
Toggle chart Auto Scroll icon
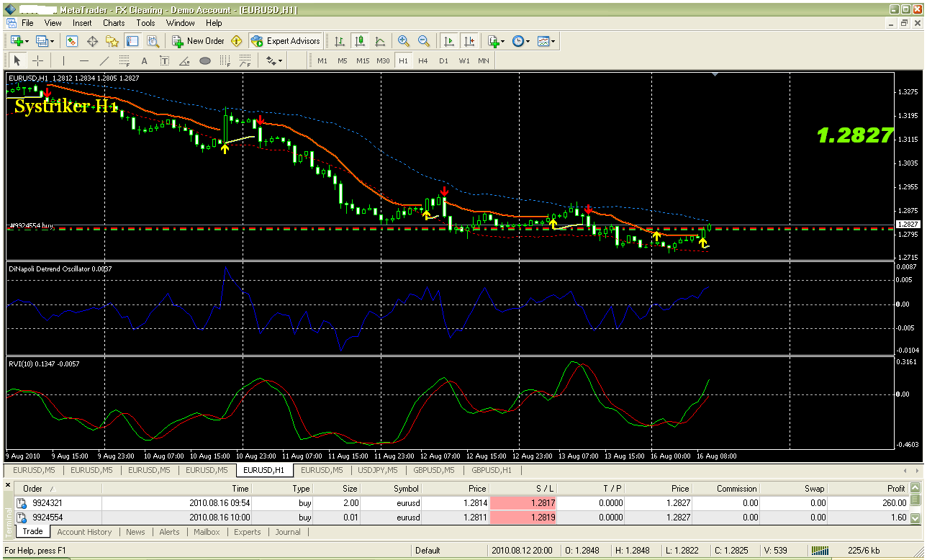tap(449, 41)
